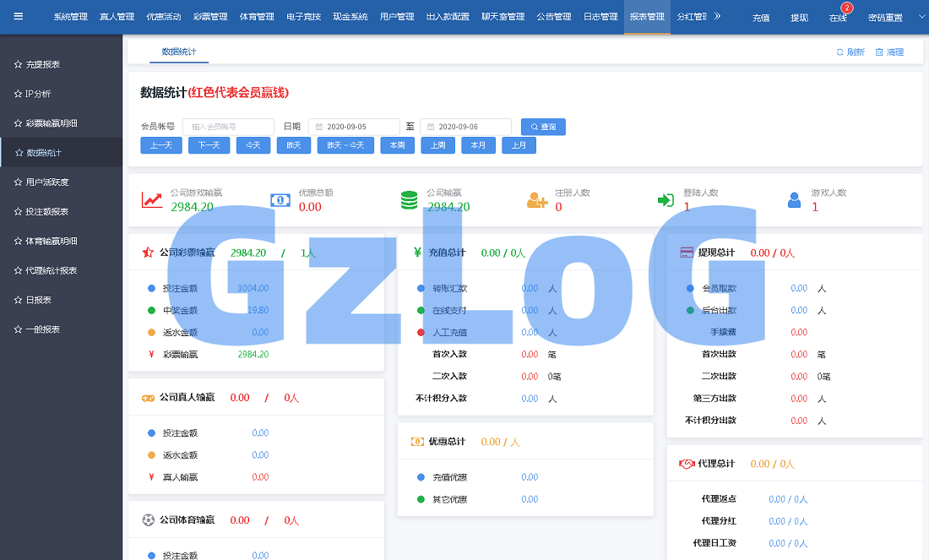The width and height of the screenshot is (929, 560).
Task: Open the start date picker 2020-09-05
Action: [x=354, y=127]
